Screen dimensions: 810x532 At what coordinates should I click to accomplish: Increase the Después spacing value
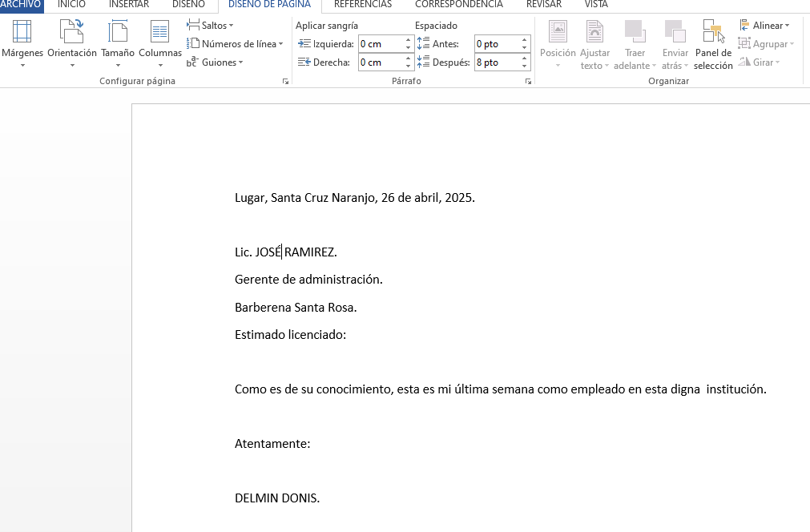click(x=524, y=58)
